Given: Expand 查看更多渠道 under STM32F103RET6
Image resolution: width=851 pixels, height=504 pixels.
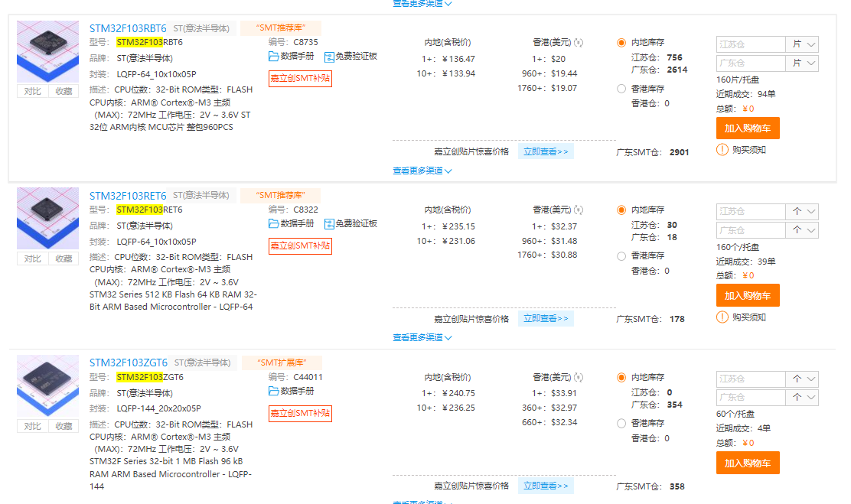Looking at the screenshot, I should pos(422,338).
